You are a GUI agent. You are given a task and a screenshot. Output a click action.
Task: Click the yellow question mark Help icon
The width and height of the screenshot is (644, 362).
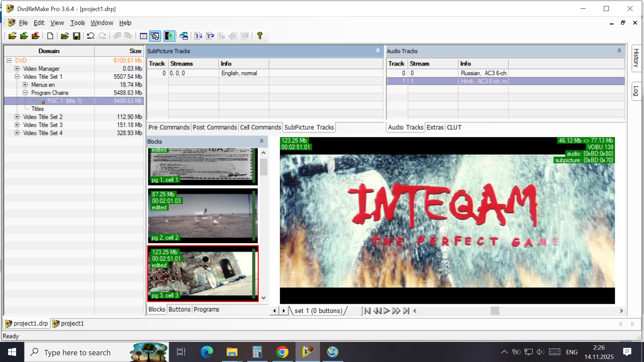[260, 36]
